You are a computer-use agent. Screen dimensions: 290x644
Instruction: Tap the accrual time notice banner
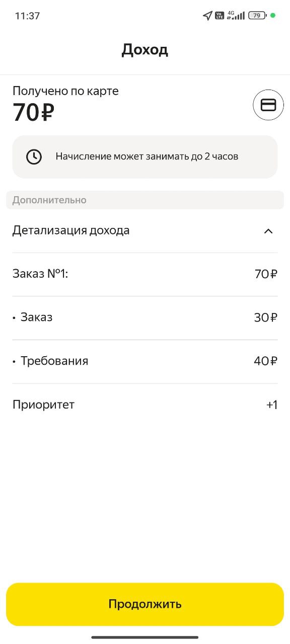tap(145, 156)
